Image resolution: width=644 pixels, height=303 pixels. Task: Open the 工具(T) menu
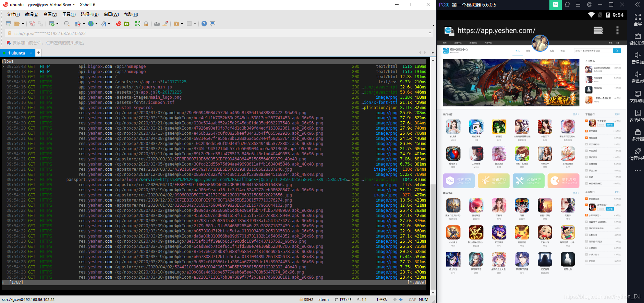69,14
